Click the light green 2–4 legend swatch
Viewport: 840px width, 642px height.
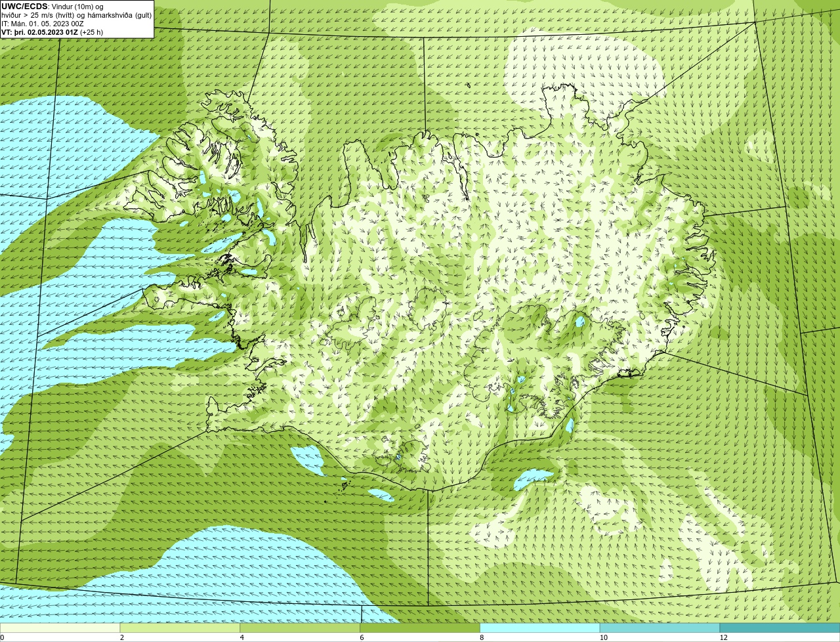[x=180, y=628]
